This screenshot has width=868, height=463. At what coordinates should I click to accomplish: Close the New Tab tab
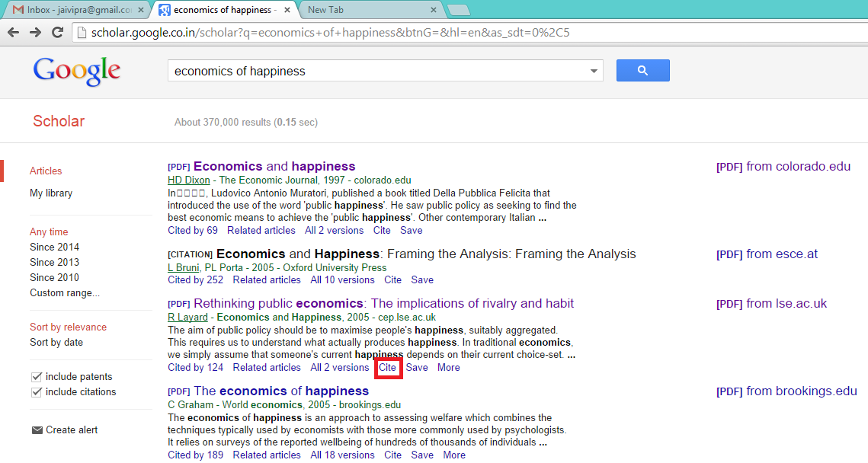click(434, 10)
